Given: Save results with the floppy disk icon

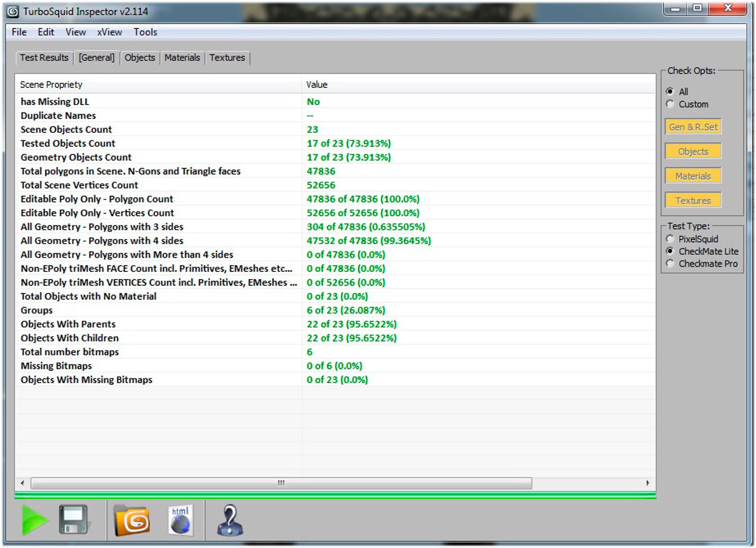Looking at the screenshot, I should tap(74, 520).
